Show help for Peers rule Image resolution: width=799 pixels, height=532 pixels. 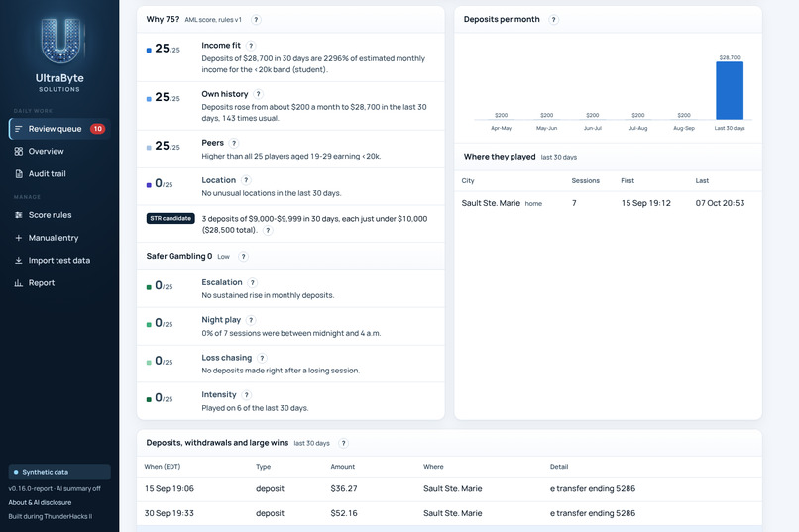[234, 143]
